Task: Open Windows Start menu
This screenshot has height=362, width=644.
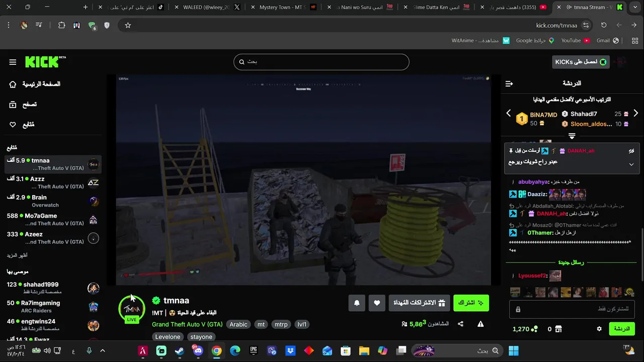Action: click(x=514, y=350)
